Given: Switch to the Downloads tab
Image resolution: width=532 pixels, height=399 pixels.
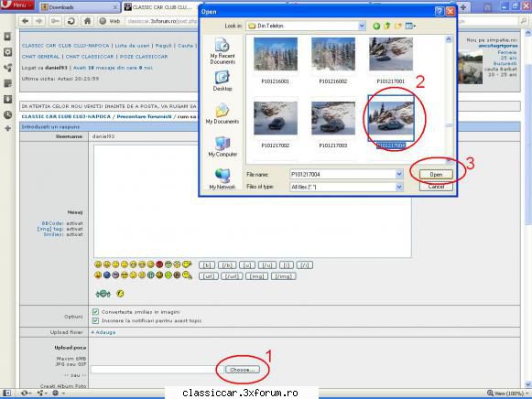Looking at the screenshot, I should [79, 6].
